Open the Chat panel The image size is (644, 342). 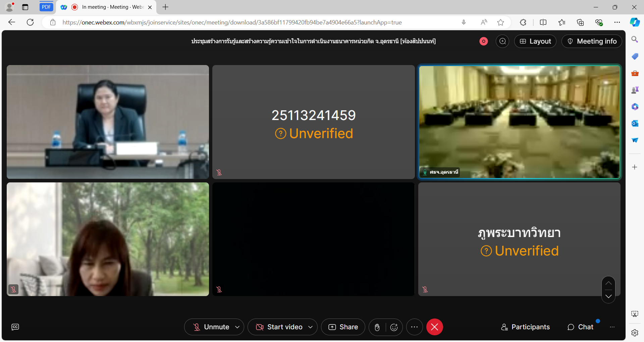(x=580, y=327)
